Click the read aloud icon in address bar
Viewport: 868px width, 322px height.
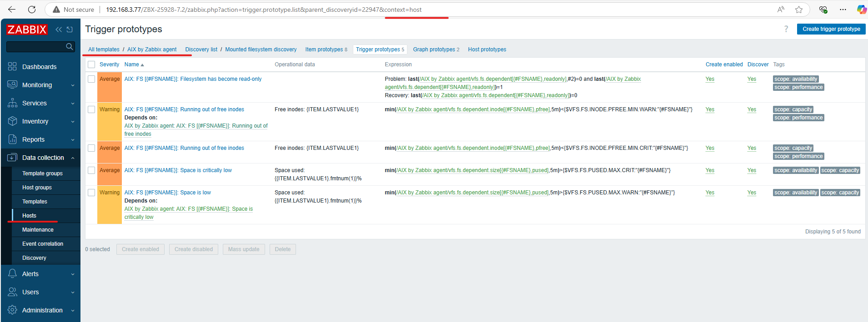point(781,10)
